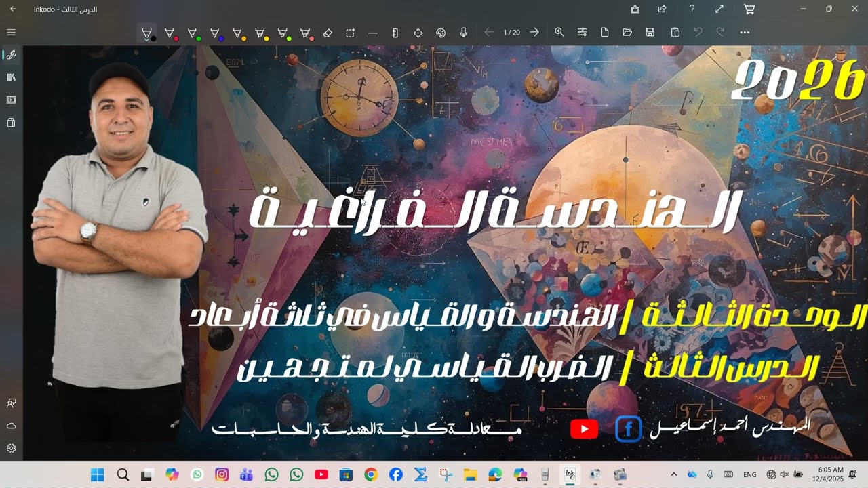The width and height of the screenshot is (868, 488).
Task: Switch to Inkodo app on taskbar
Action: click(x=570, y=474)
